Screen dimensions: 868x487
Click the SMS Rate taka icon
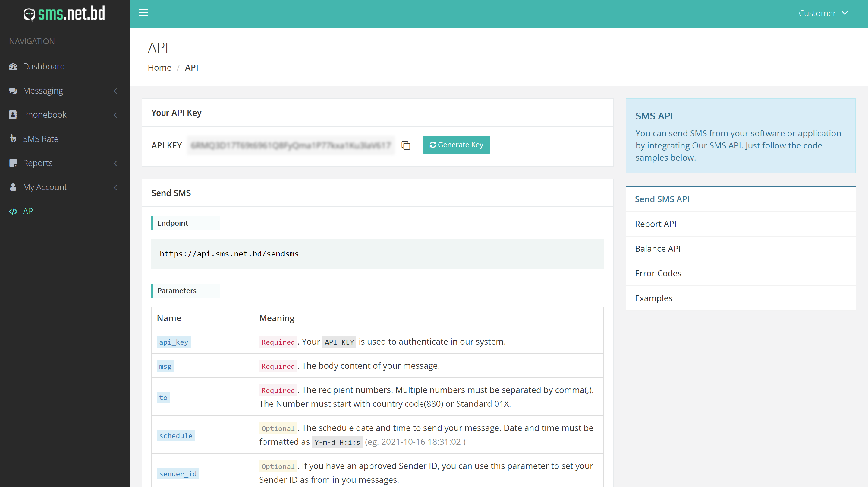[13, 138]
